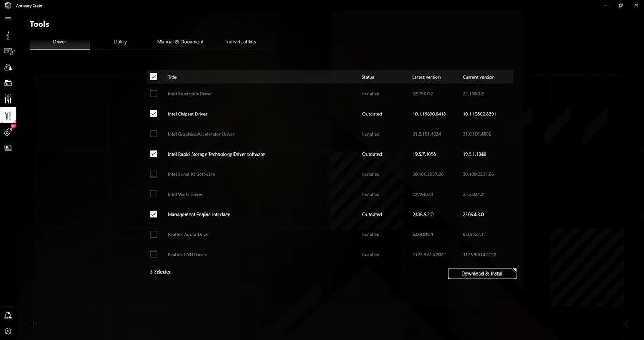Select the Tools wrench sidebar icon
This screenshot has width=644, height=340.
[x=8, y=115]
